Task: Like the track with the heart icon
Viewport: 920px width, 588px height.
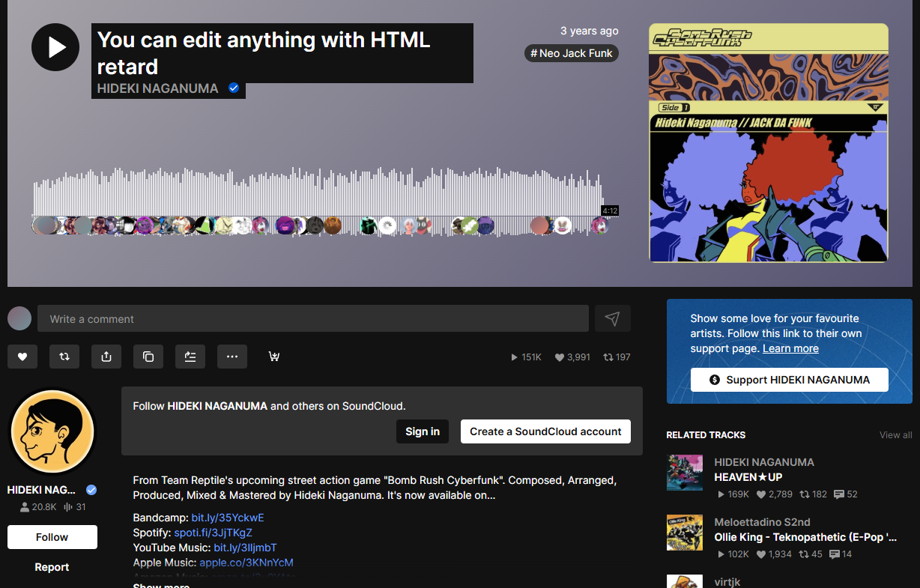Action: coord(22,357)
